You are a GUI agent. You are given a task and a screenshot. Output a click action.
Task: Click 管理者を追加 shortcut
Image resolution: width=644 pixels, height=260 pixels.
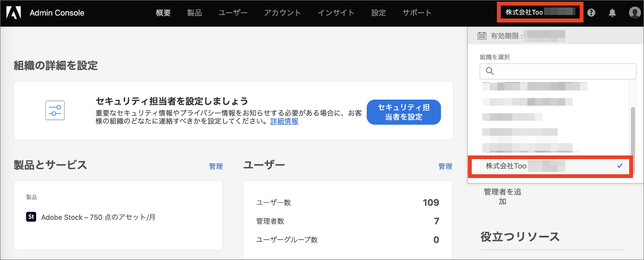pyautogui.click(x=503, y=197)
